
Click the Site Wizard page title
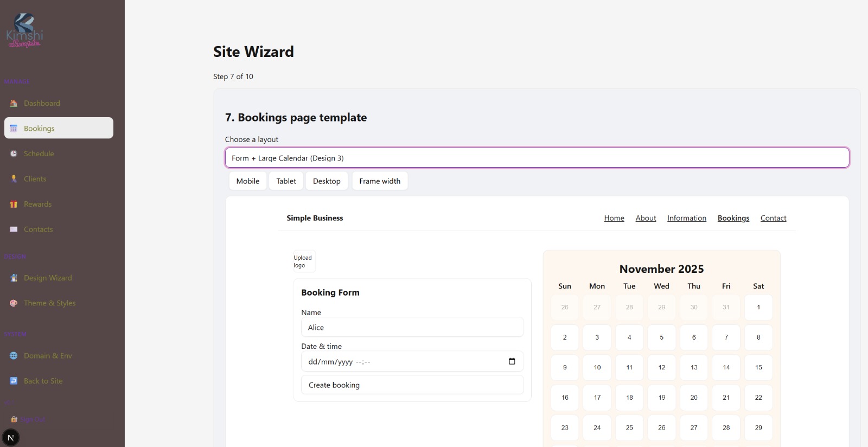tap(253, 52)
